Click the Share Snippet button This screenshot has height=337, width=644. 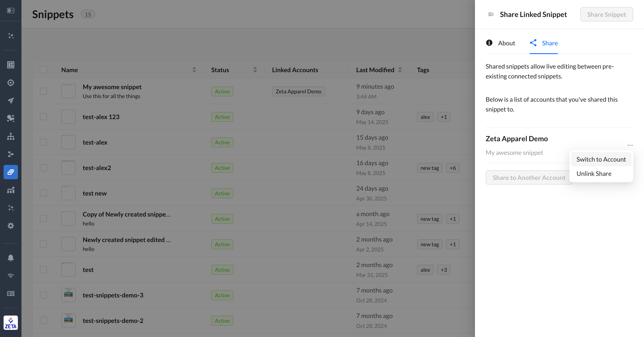(606, 15)
